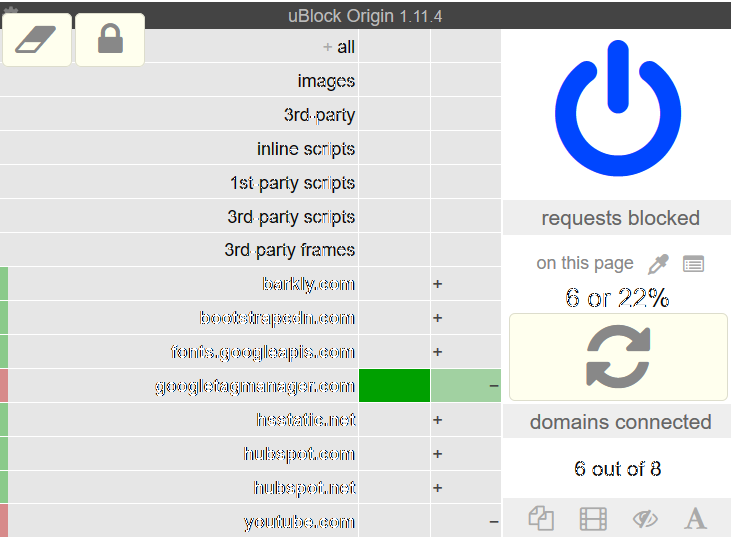Open the element picker eyedropper

(x=658, y=264)
